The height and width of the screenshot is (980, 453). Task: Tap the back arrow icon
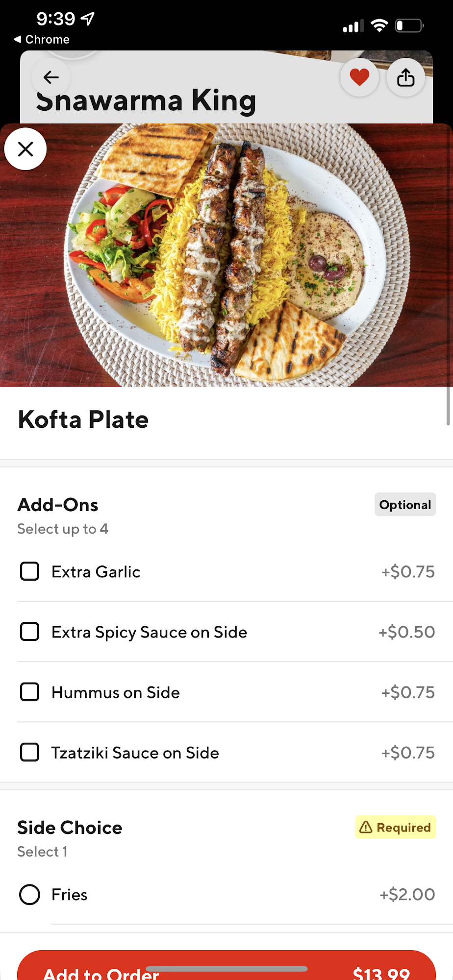point(51,77)
